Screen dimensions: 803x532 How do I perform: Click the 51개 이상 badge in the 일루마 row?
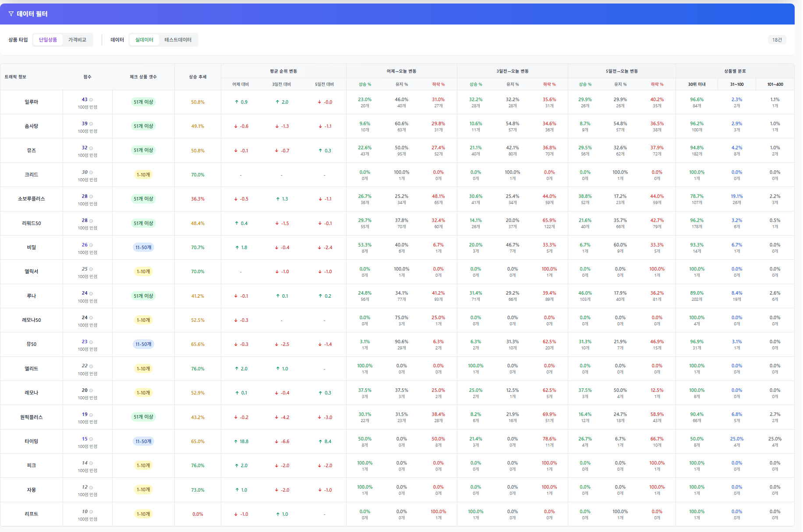143,102
